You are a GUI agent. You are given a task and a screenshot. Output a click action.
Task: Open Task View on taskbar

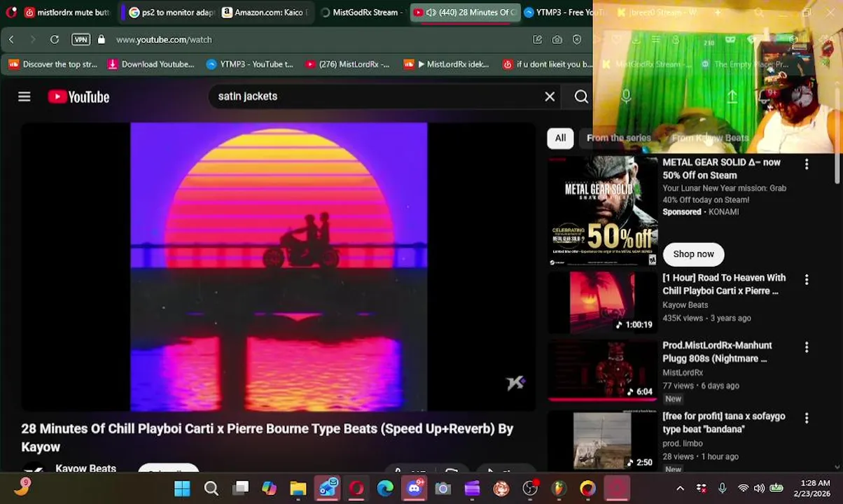click(240, 489)
